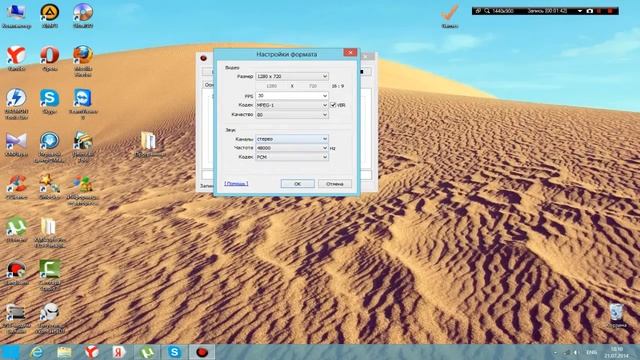Open File Explorer from the taskbar
This screenshot has height=360, width=640.
[x=64, y=352]
